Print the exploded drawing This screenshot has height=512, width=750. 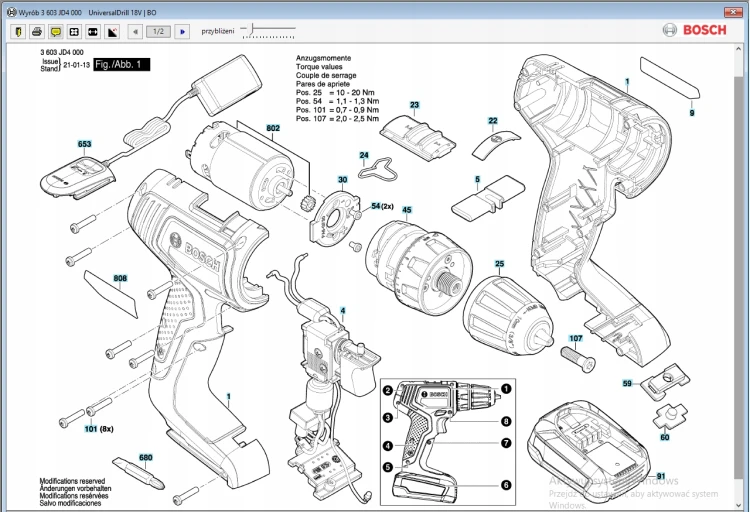click(37, 32)
